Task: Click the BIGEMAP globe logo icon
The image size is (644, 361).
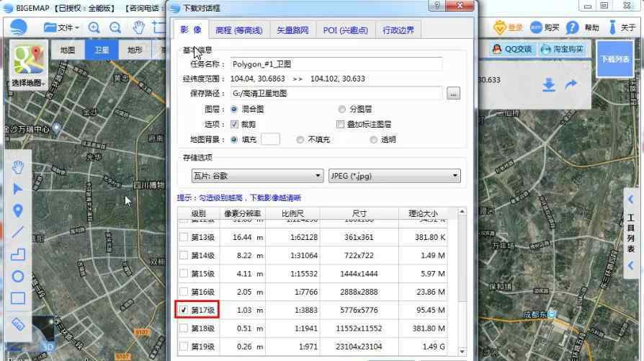Action: 18,27
